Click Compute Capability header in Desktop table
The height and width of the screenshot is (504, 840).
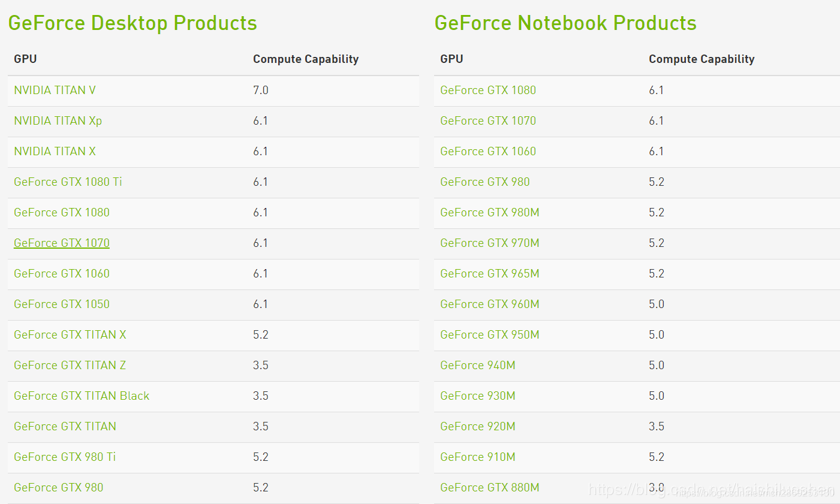point(306,59)
